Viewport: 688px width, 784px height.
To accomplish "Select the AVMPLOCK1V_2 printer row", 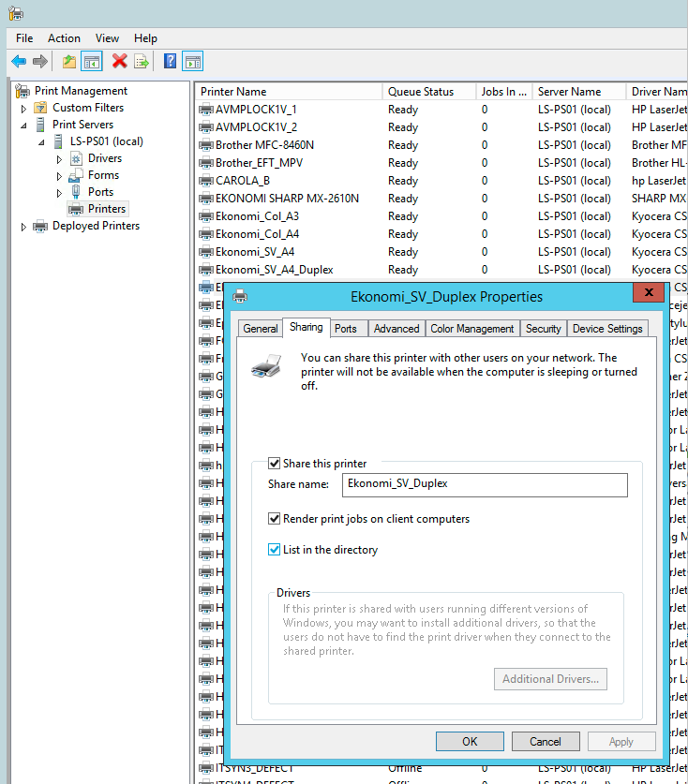I will tap(441, 127).
